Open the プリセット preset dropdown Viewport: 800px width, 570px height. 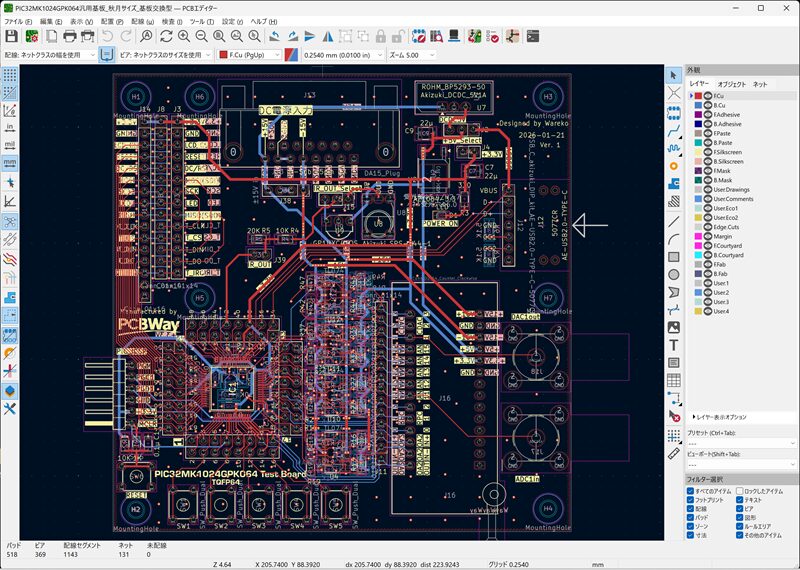(738, 443)
